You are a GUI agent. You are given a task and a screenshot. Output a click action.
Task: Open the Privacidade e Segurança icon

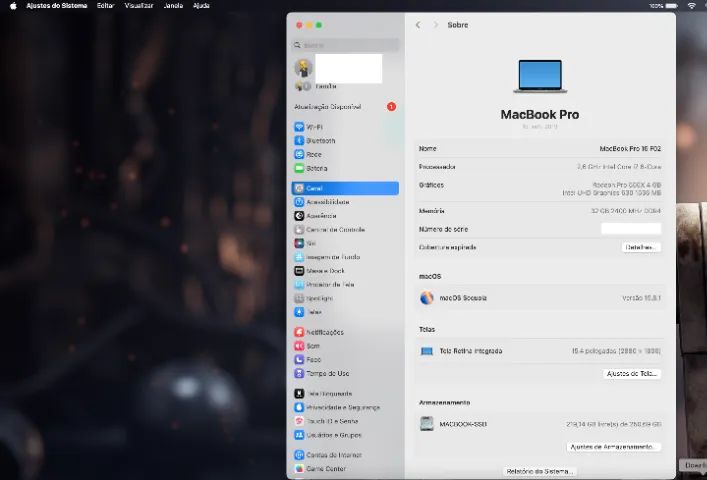coord(299,407)
